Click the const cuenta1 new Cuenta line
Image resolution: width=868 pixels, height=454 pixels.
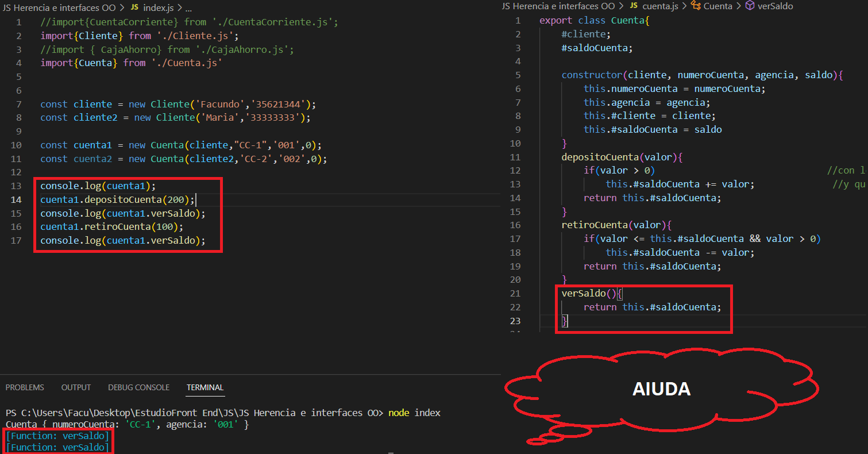[181, 145]
